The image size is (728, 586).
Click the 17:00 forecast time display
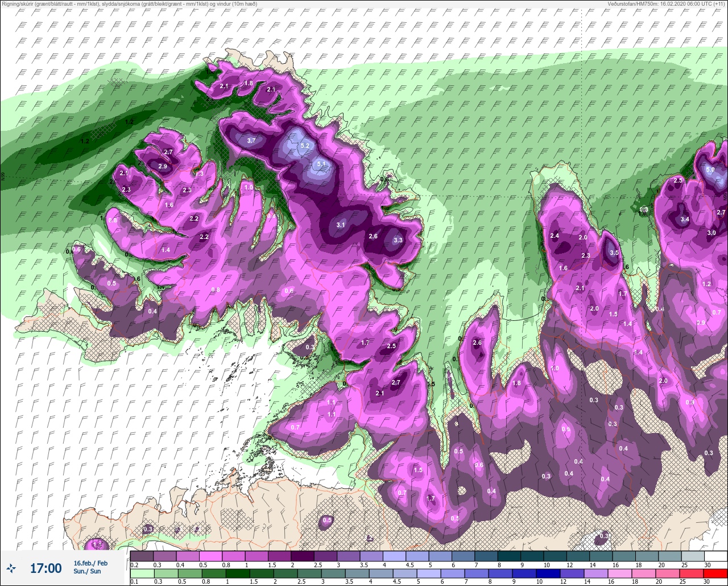(x=45, y=568)
